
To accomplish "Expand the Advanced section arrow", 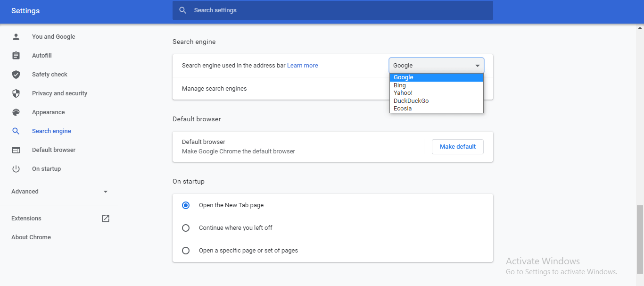I will click(x=106, y=192).
